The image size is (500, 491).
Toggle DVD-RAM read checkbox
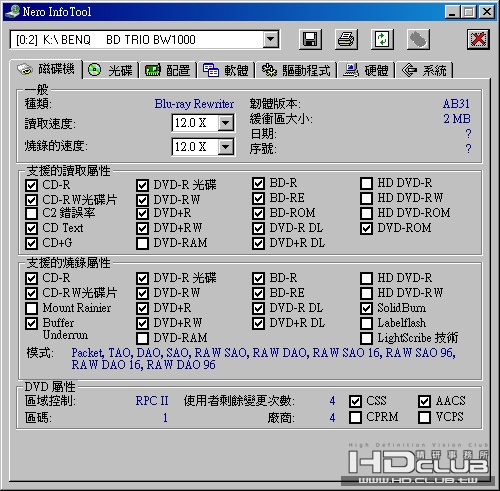point(142,243)
